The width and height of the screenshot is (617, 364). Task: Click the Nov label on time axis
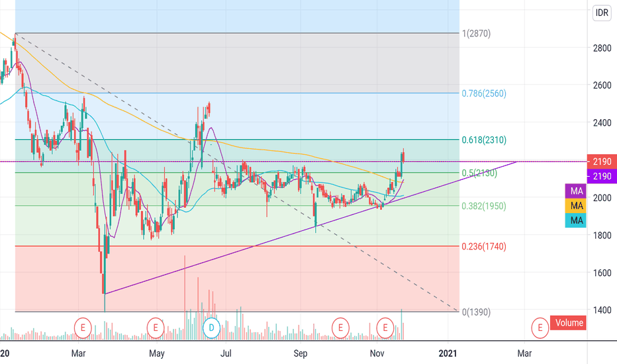point(377,353)
